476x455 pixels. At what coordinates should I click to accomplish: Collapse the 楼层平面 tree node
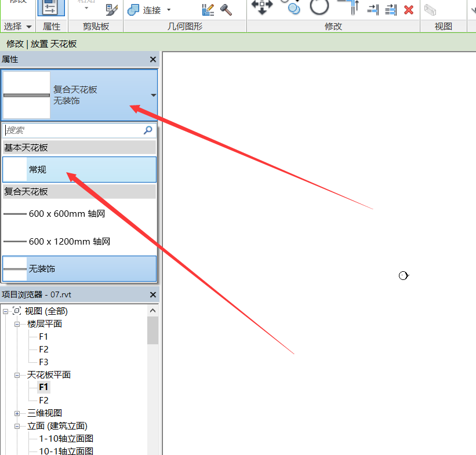click(17, 324)
